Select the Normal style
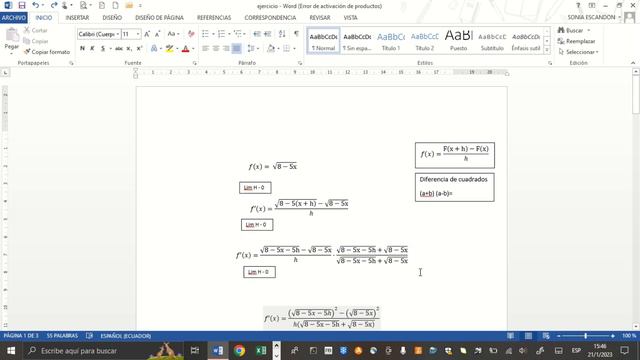Viewport: 640px width, 360px height. coord(323,41)
